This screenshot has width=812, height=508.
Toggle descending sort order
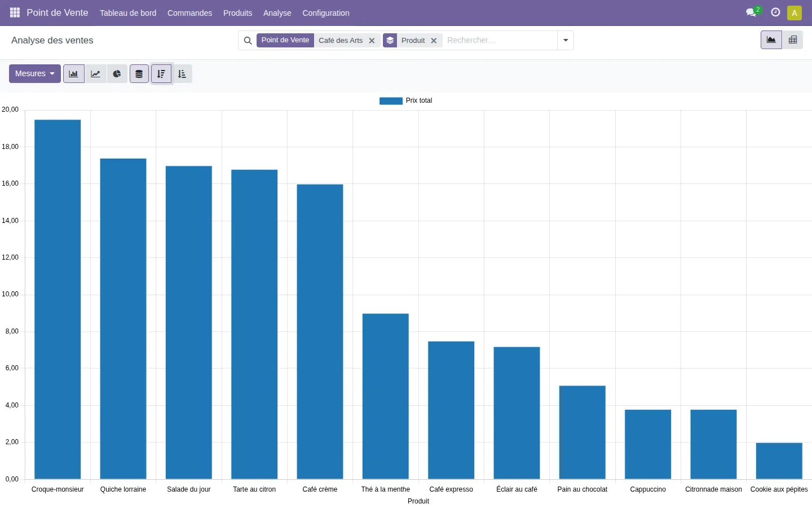click(x=161, y=74)
